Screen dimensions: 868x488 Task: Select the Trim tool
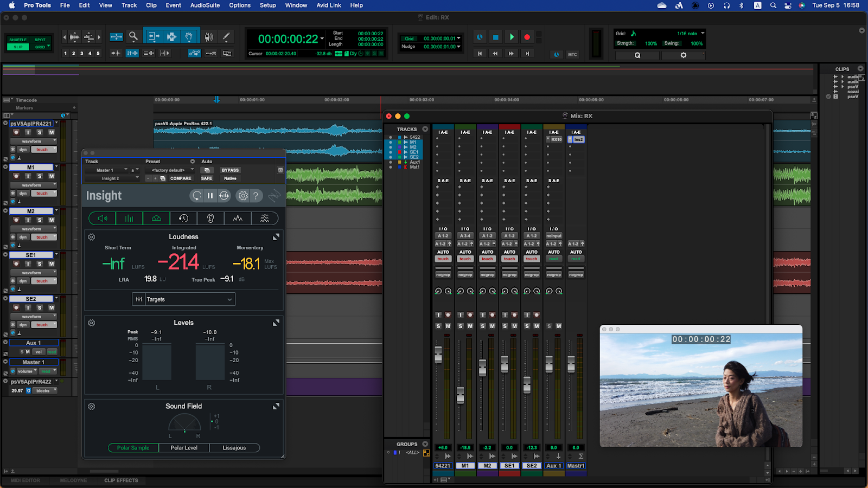click(x=154, y=37)
